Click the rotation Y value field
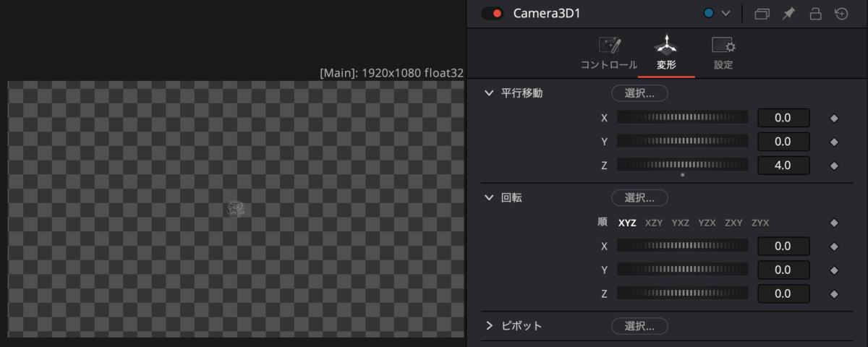This screenshot has width=868, height=347. click(783, 270)
